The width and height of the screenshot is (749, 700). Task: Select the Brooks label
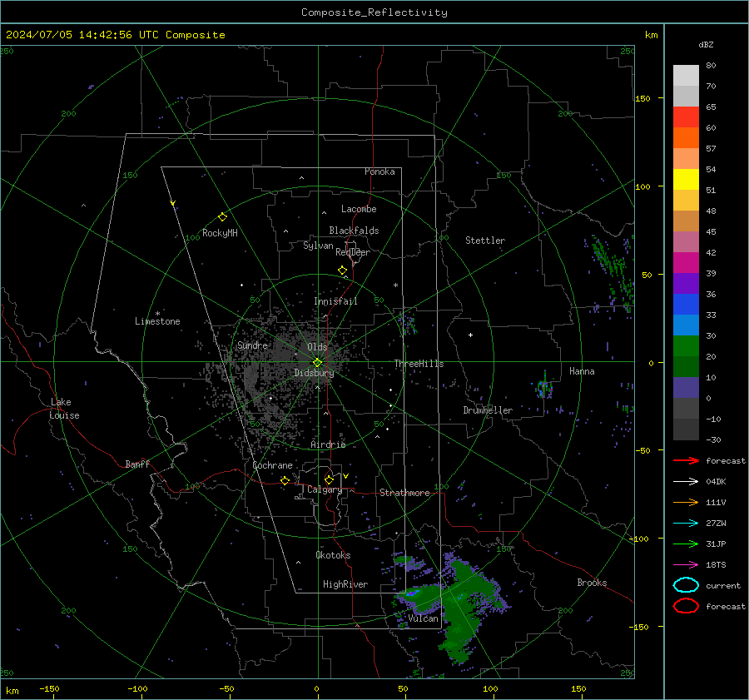pyautogui.click(x=592, y=583)
